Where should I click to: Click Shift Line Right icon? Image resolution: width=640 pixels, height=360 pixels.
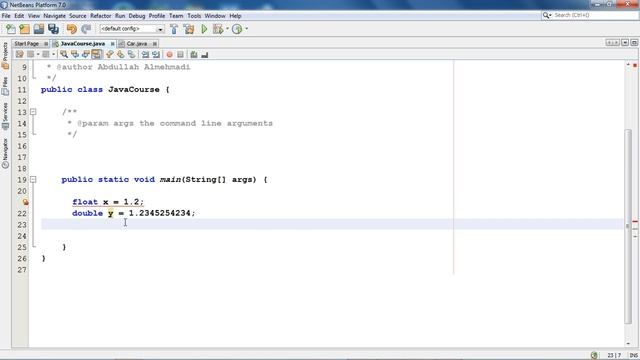click(x=156, y=54)
